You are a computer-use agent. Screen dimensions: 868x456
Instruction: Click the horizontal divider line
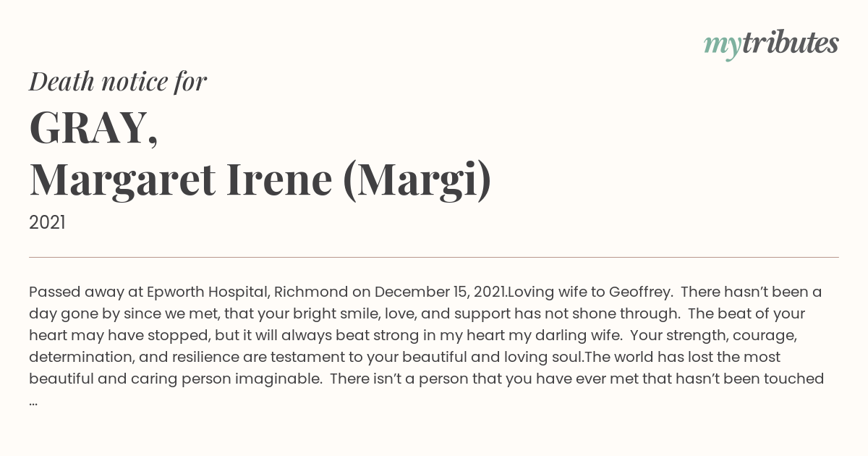[x=434, y=257]
